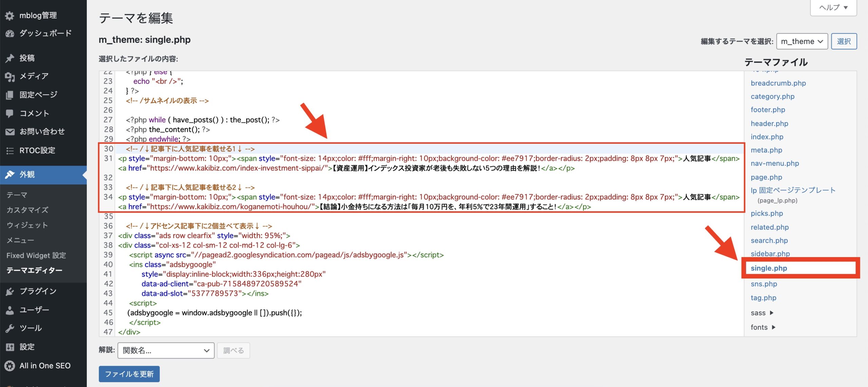Viewport: 868px width, 387px height.
Task: Click the Dashboard palette icon
Action: [x=10, y=33]
